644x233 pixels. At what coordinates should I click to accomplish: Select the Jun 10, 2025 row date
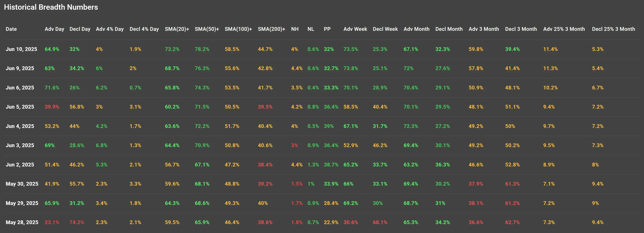(x=21, y=49)
